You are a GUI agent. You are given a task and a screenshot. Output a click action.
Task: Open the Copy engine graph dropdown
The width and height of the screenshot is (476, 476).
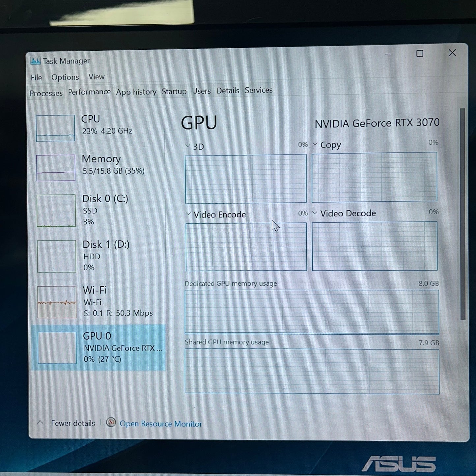pyautogui.click(x=315, y=144)
